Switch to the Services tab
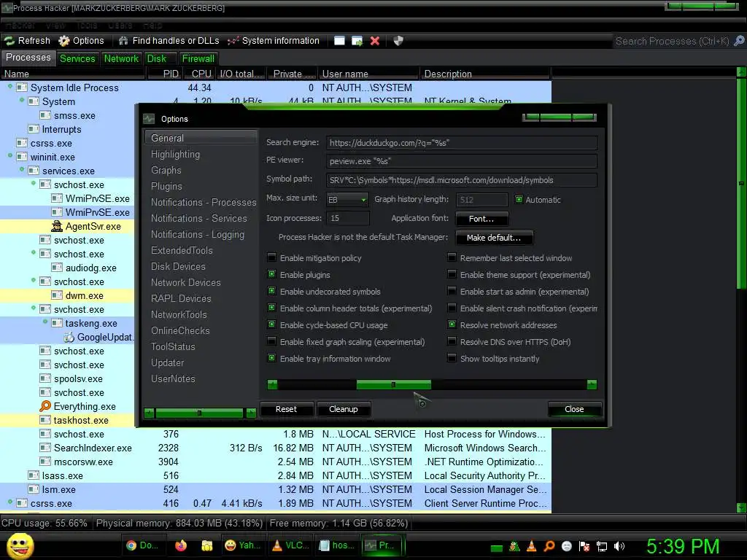The height and width of the screenshot is (560, 747). (77, 58)
